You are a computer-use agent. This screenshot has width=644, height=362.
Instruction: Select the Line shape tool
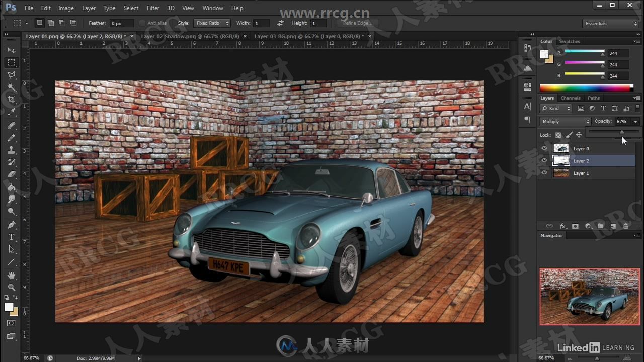pos(11,262)
